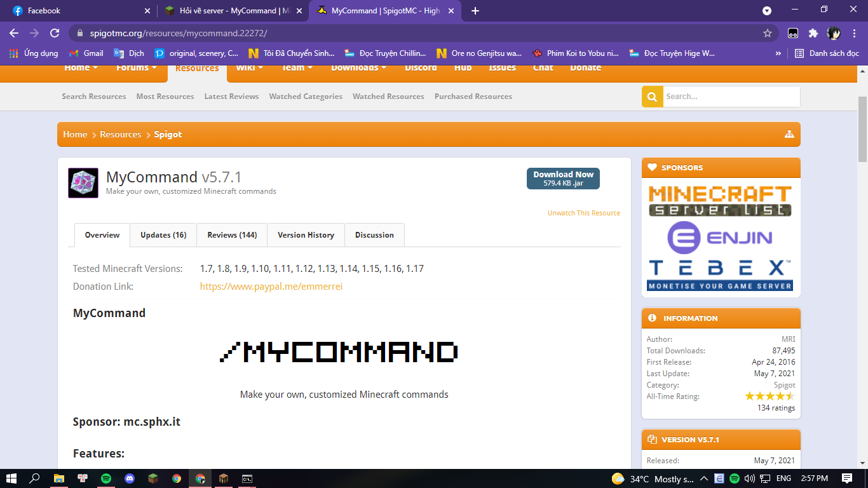The width and height of the screenshot is (868, 488).
Task: Show hidden system tray icons
Action: (704, 478)
